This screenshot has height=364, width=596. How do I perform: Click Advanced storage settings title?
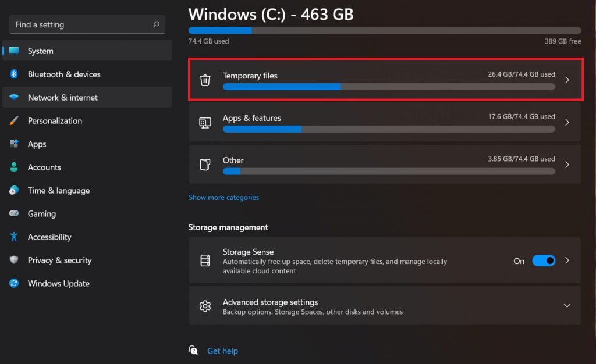click(x=270, y=302)
